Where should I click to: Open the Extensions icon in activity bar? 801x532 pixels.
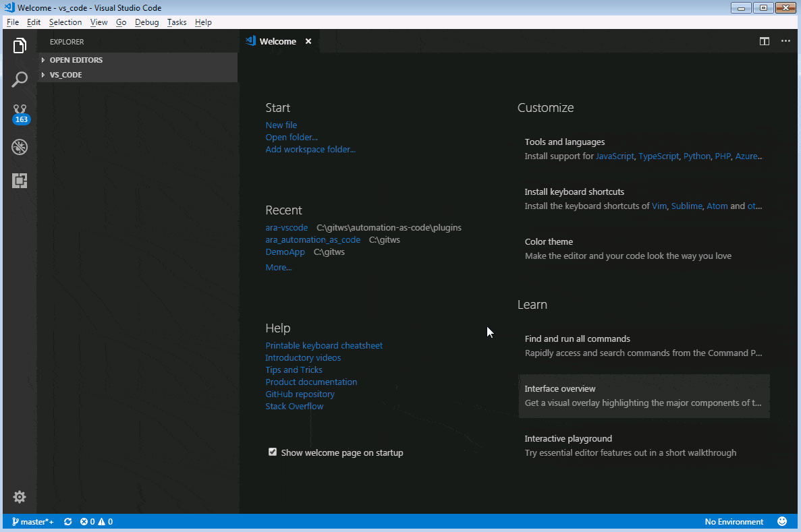20,180
